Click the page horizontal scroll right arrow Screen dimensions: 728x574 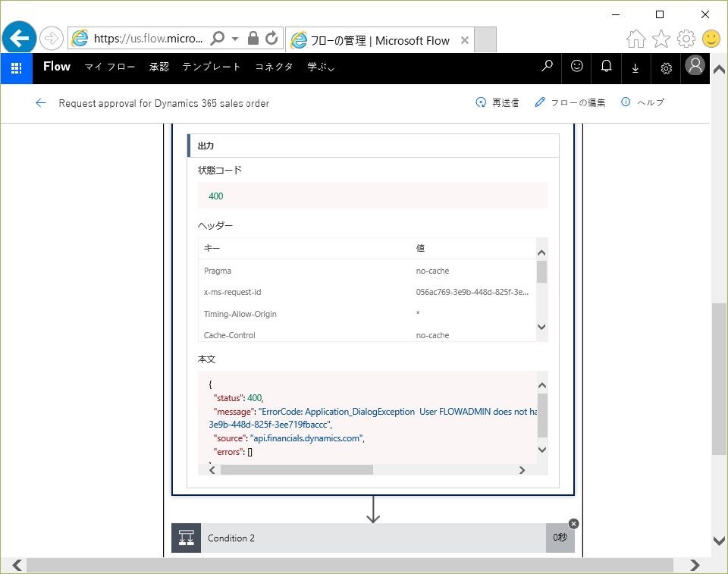point(695,565)
